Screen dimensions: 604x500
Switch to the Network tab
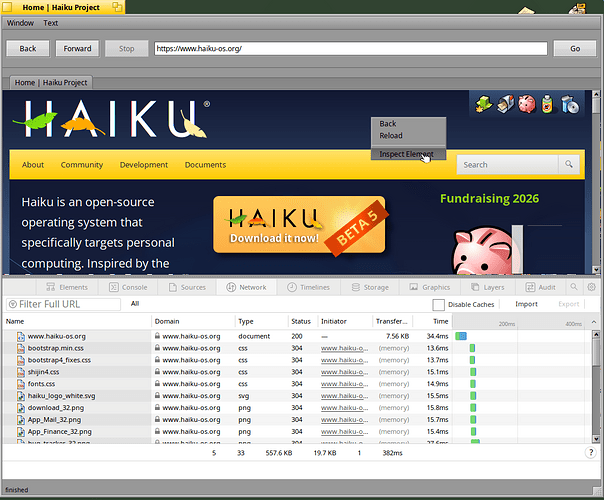coord(246,287)
